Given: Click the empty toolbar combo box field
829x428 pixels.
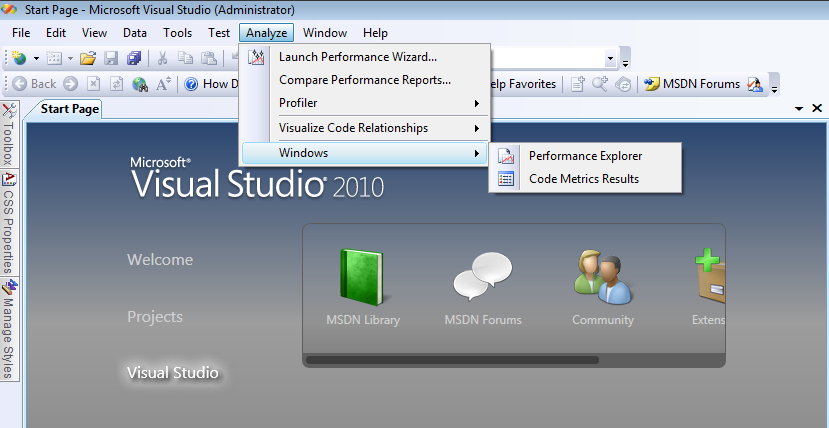Looking at the screenshot, I should pyautogui.click(x=547, y=58).
